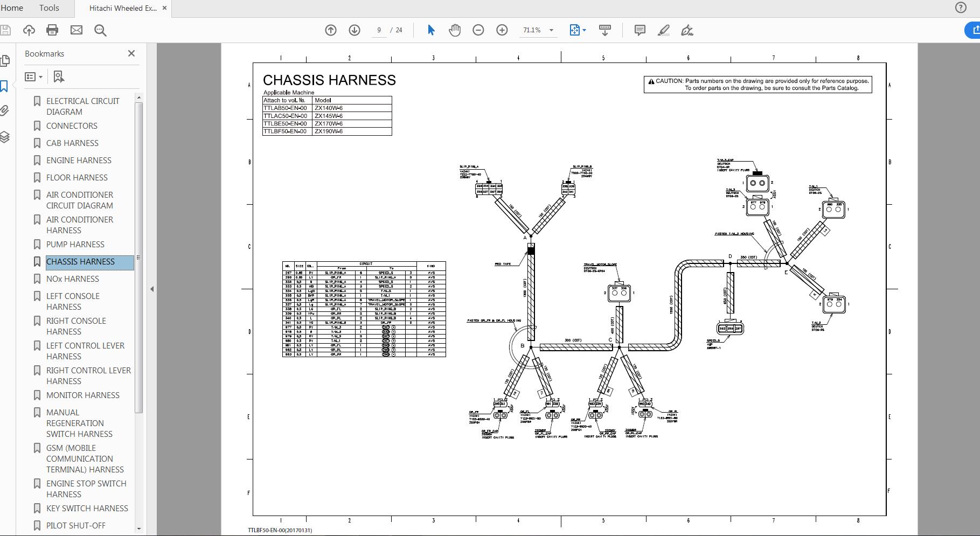Choose the selection arrow tool

point(431,30)
